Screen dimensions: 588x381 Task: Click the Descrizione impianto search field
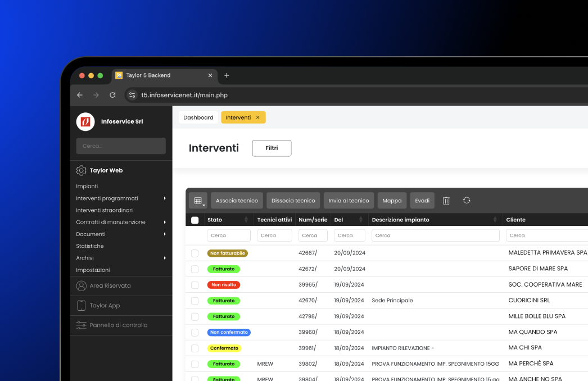[436, 235]
